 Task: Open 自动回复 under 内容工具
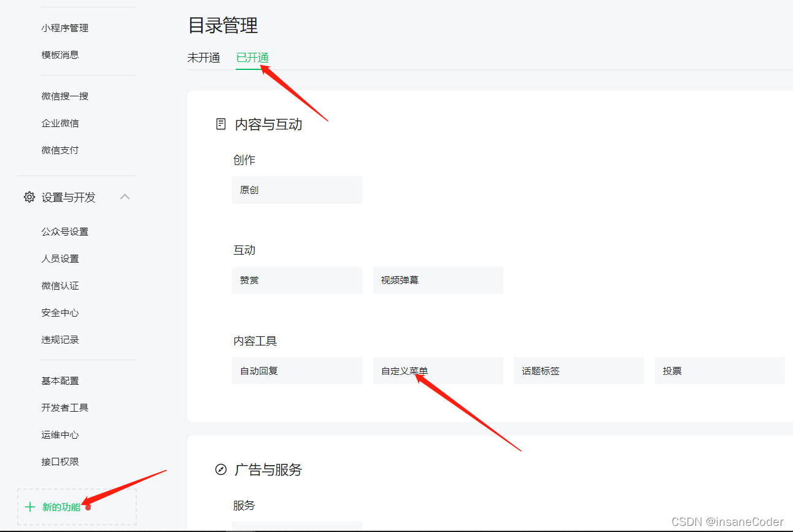point(296,370)
